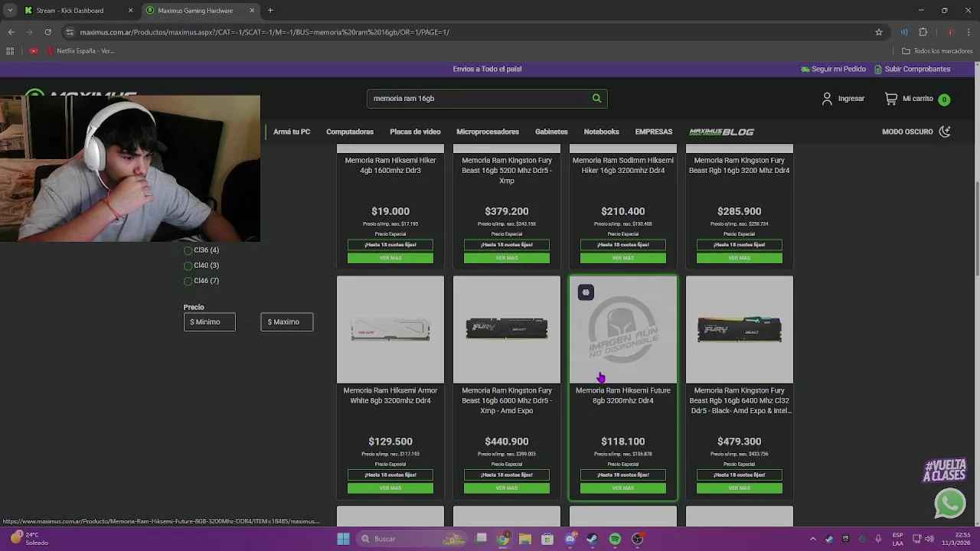Click the address bar URL

click(264, 32)
